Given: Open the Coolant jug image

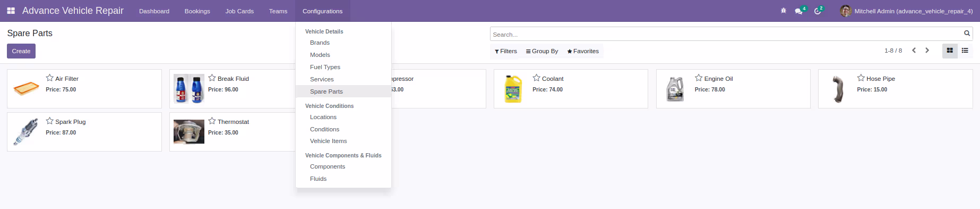Looking at the screenshot, I should 513,89.
